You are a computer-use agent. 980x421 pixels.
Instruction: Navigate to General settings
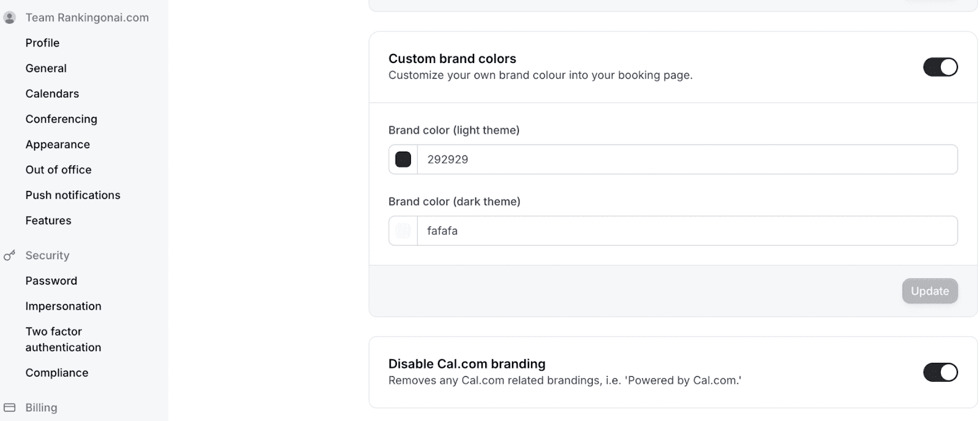[x=46, y=68]
